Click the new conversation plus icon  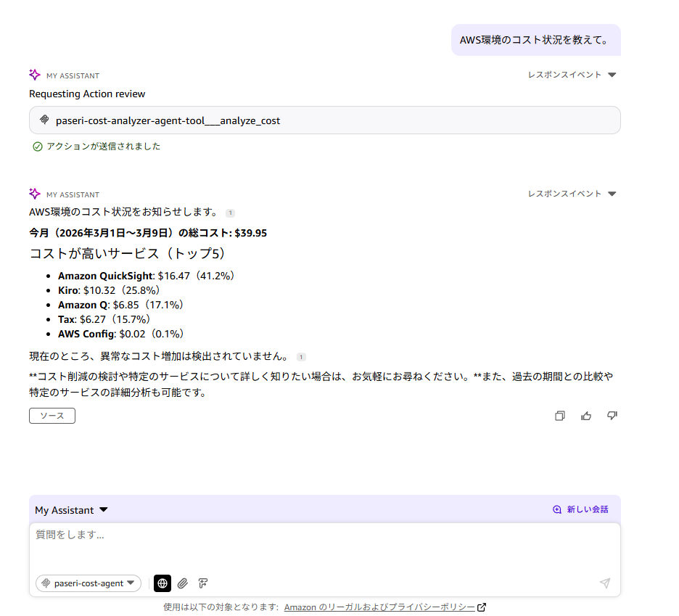557,509
